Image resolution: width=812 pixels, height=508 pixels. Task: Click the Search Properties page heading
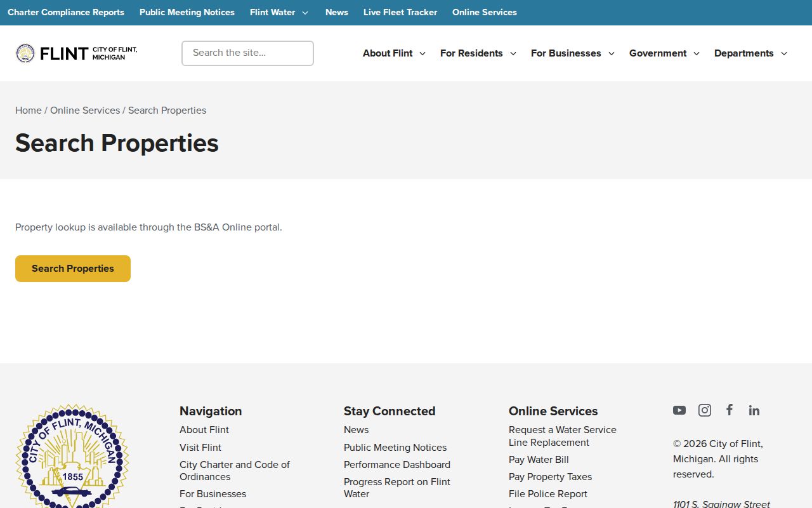tap(117, 143)
